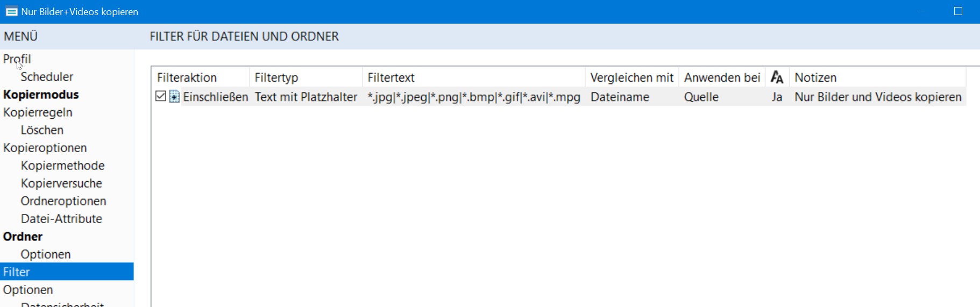This screenshot has height=307, width=980.
Task: Open the Kopierversuche page
Action: (x=61, y=183)
